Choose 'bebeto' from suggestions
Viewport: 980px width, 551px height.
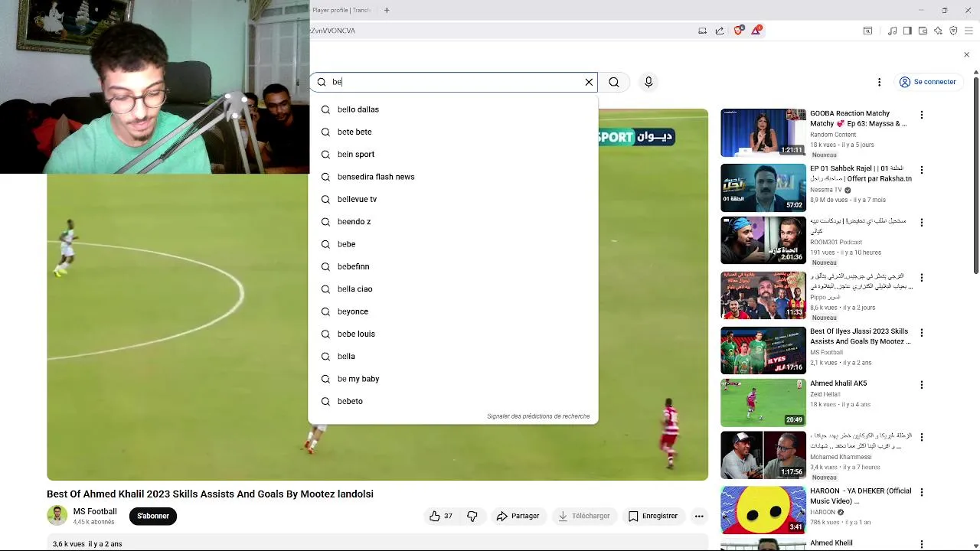click(x=453, y=401)
